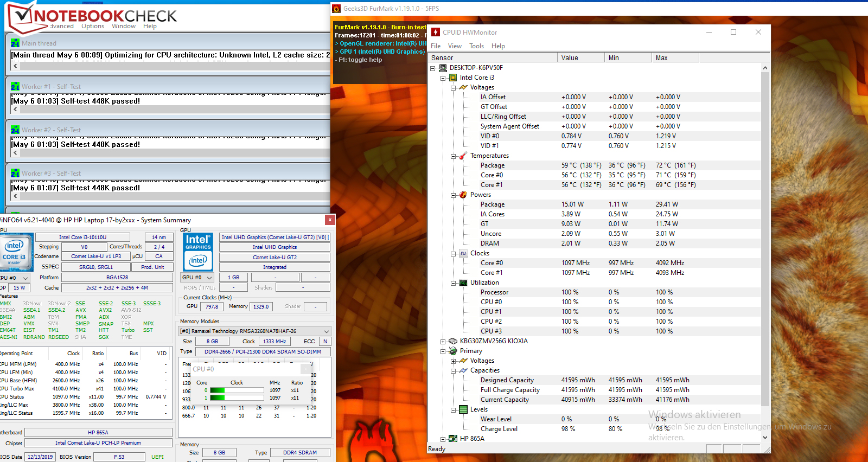Collapse the Temperatures branch
Viewport: 868px width, 462px height.
point(454,156)
